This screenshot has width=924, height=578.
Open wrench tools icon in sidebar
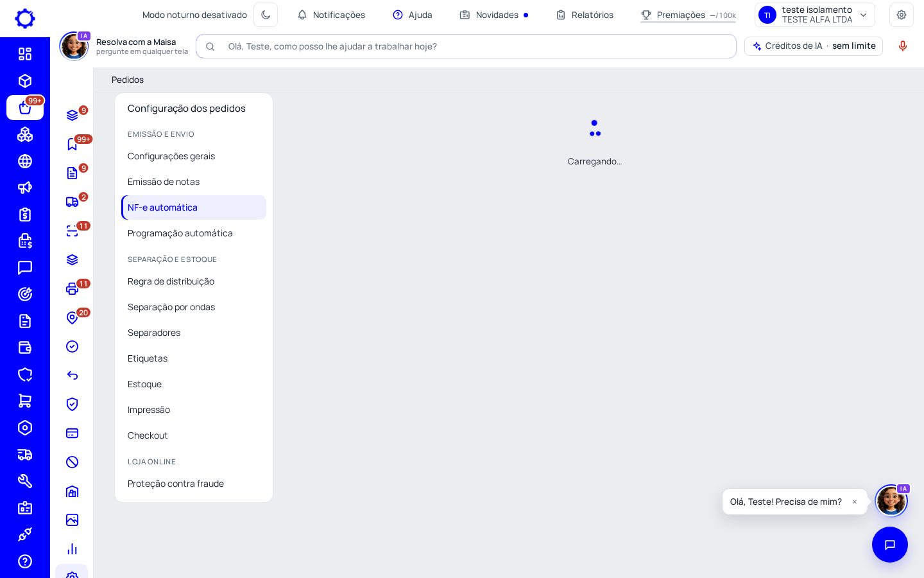[x=25, y=481]
